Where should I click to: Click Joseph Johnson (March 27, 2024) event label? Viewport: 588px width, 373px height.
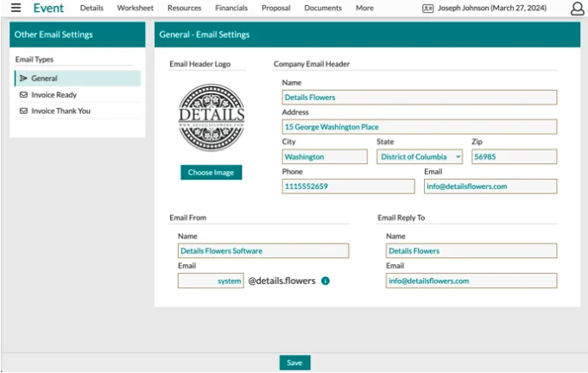pos(492,8)
